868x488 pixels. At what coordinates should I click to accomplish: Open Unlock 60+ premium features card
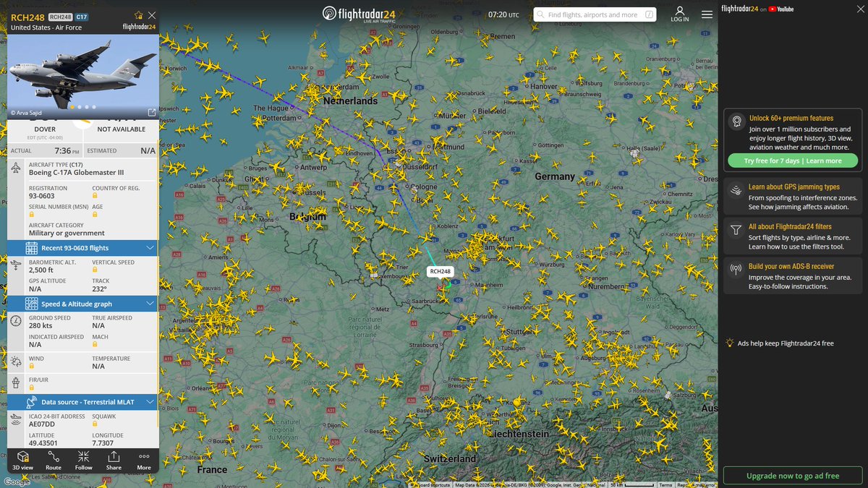793,140
